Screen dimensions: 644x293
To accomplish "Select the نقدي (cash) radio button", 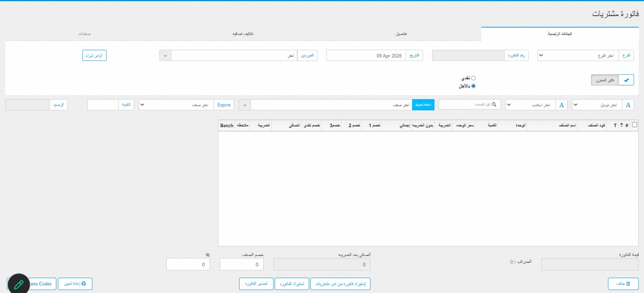I will pyautogui.click(x=473, y=78).
